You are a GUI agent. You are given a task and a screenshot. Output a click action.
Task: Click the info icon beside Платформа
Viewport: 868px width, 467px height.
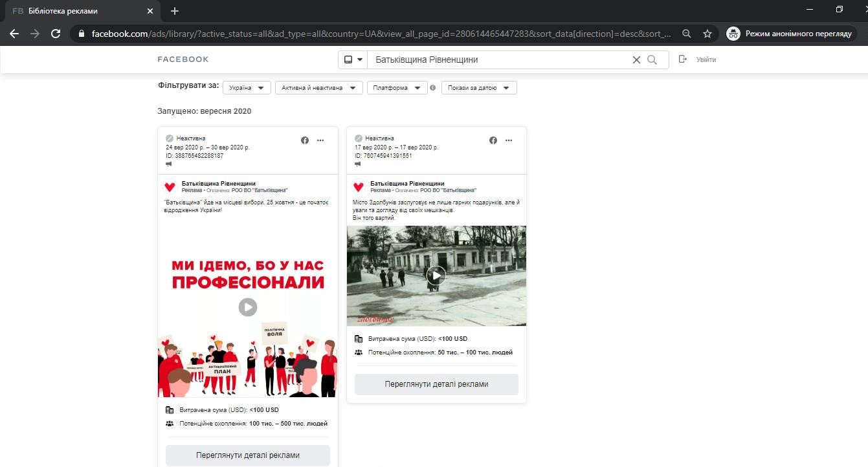(x=433, y=88)
